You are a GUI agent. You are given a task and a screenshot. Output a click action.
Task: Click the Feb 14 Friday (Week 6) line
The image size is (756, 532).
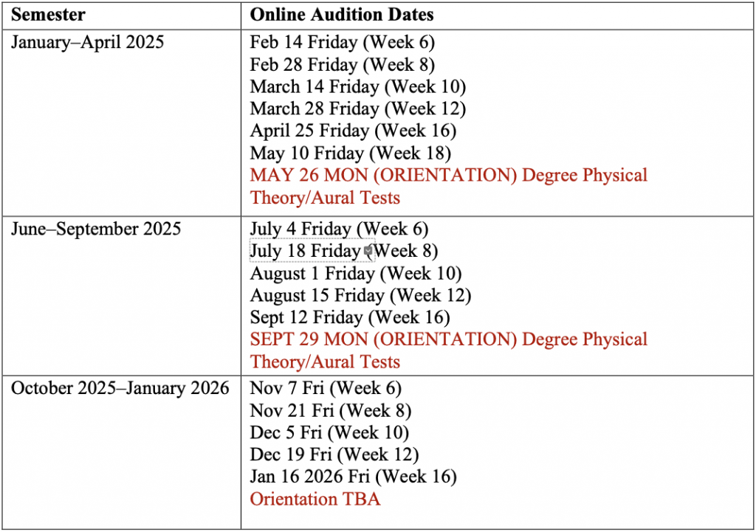[x=343, y=42]
